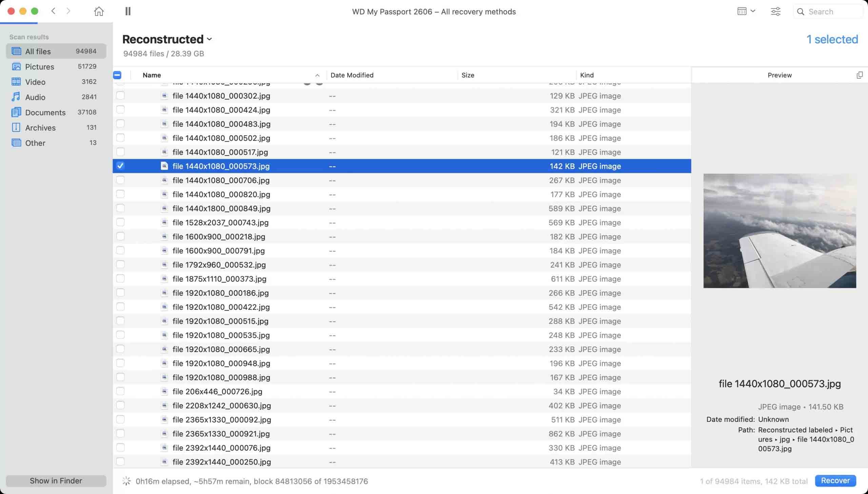The width and height of the screenshot is (868, 494).
Task: Check file 2208x1242_000630.jpg
Action: [120, 406]
